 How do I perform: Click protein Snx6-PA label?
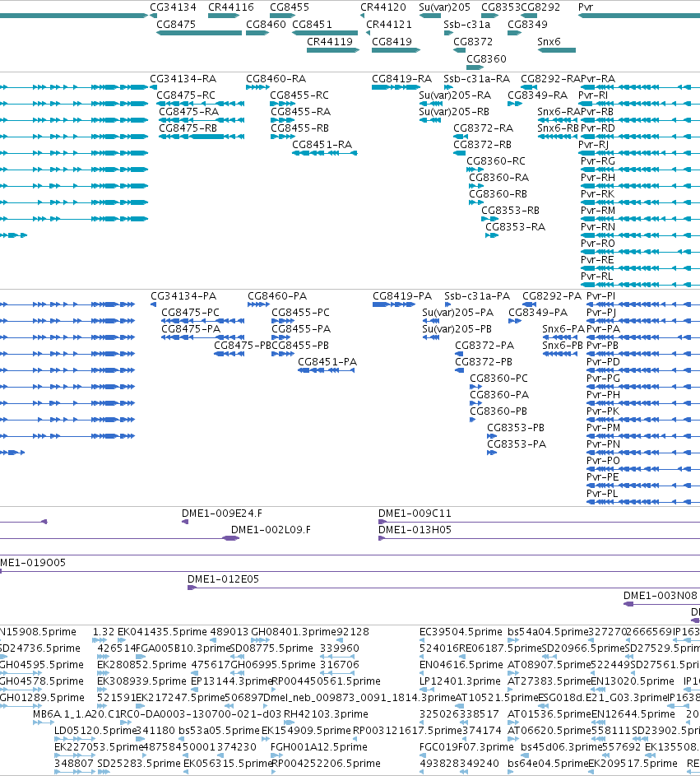click(563, 329)
